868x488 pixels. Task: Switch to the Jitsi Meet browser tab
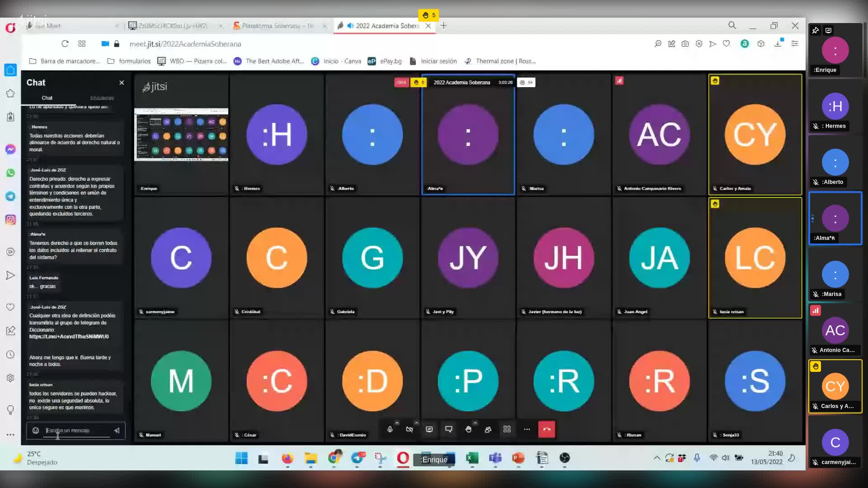(72, 26)
